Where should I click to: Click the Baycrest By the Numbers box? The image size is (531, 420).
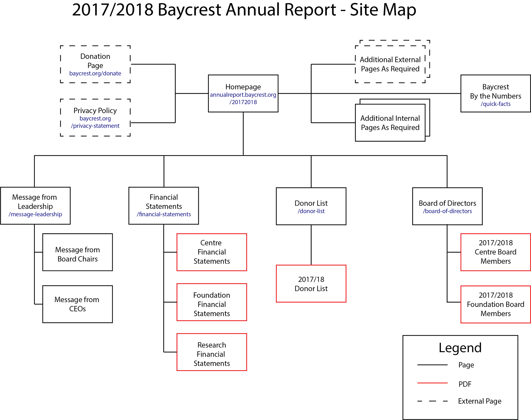point(496,93)
